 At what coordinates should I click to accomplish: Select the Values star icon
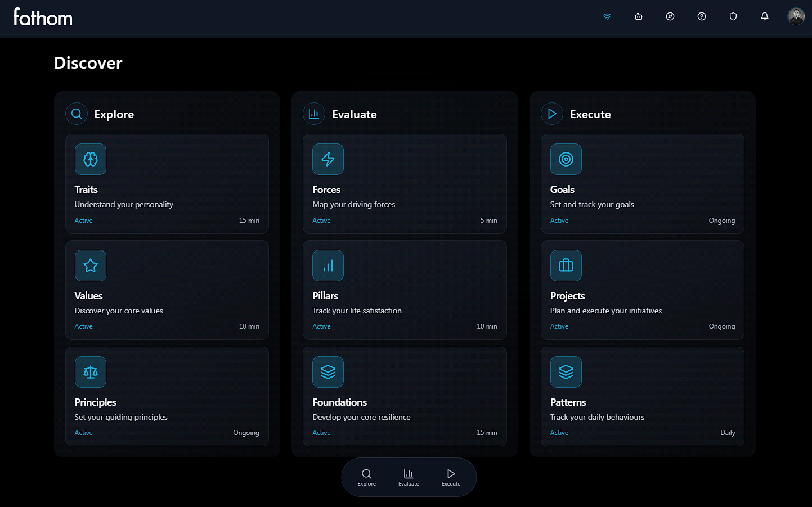91,265
